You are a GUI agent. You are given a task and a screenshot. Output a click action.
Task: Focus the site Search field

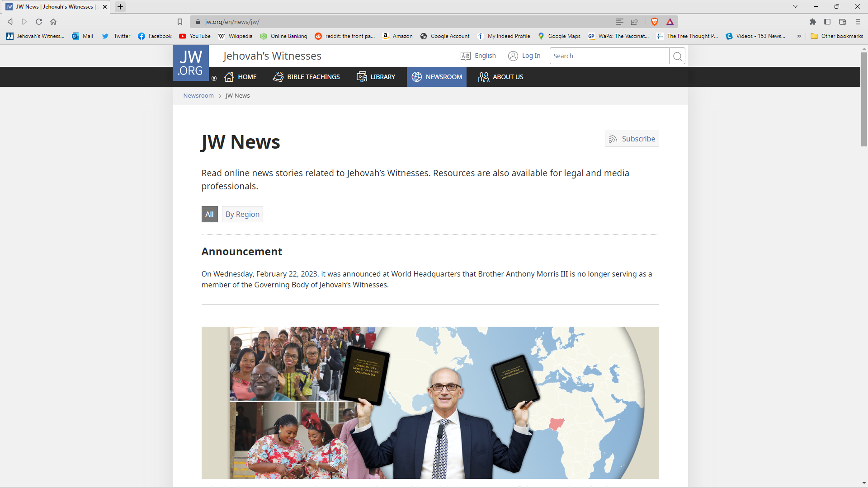[609, 56]
